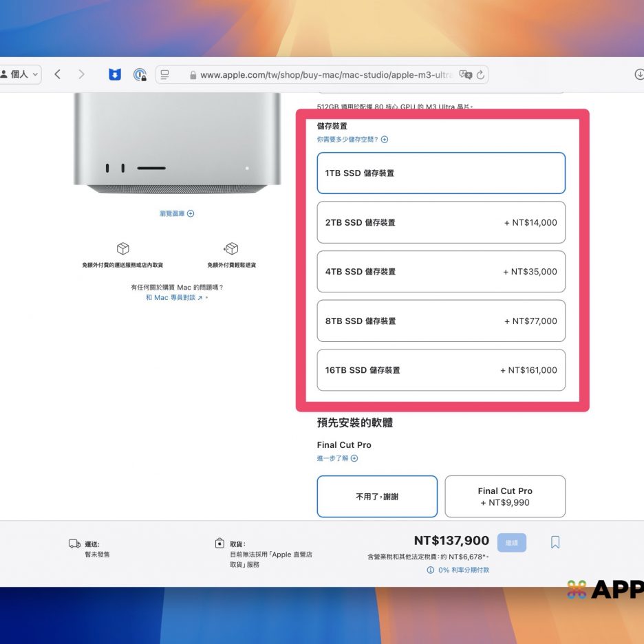Viewport: 644px width, 644px height.
Task: Click the Safari back arrow
Action: (58, 74)
